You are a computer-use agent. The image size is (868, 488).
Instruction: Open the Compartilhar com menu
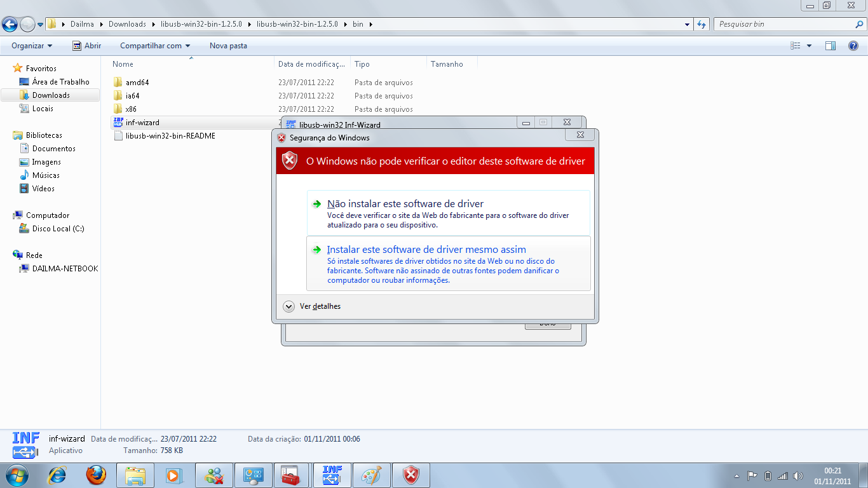coord(155,46)
